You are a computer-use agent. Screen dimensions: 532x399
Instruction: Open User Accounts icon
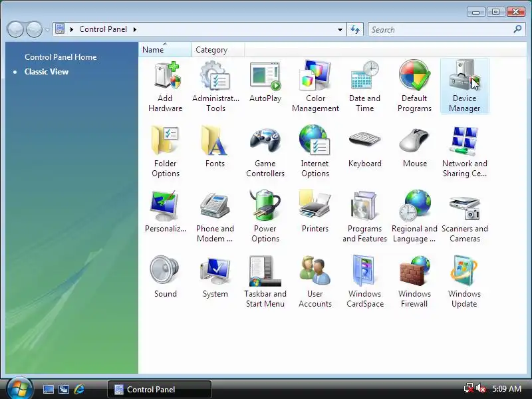pyautogui.click(x=315, y=282)
